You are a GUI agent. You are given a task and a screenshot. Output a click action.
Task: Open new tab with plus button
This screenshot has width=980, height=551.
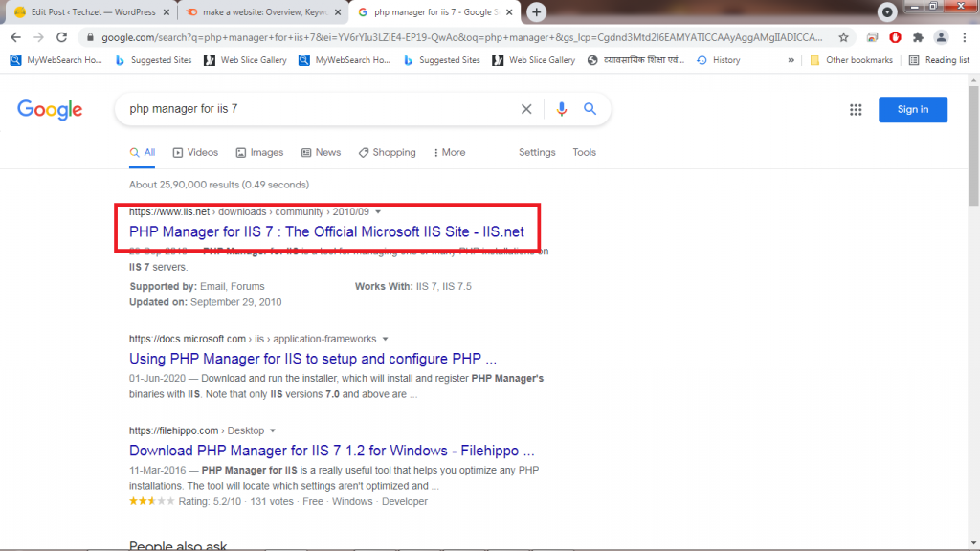(x=537, y=12)
